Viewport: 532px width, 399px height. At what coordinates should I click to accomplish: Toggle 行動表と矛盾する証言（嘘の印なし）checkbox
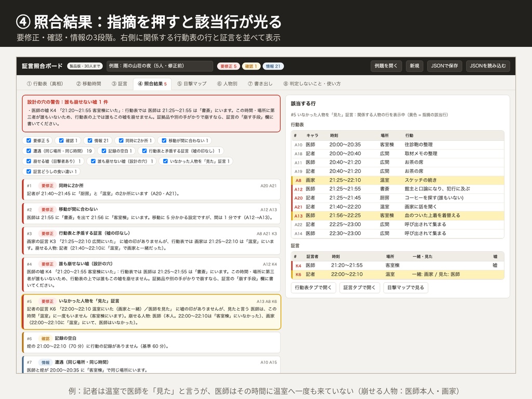pyautogui.click(x=144, y=151)
